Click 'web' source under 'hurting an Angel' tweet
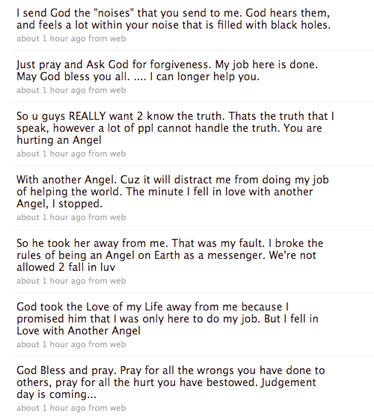 pos(118,154)
